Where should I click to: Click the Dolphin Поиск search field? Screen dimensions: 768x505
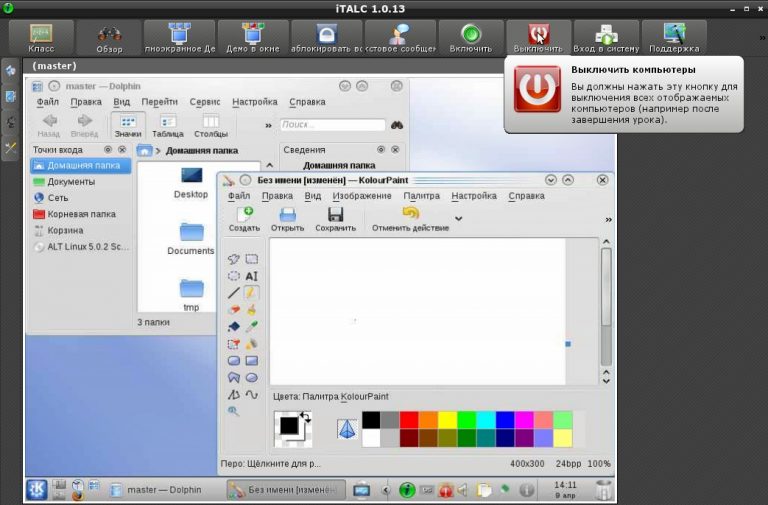(333, 125)
